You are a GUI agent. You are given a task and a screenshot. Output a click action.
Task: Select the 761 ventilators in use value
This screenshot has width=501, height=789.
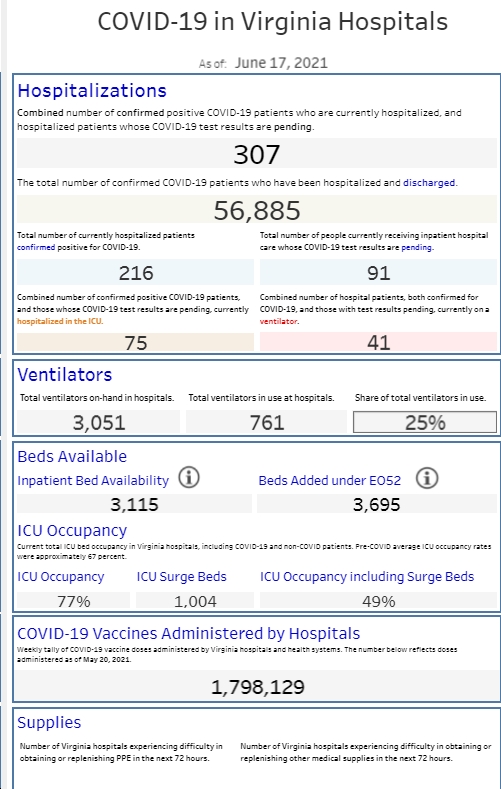tap(267, 422)
